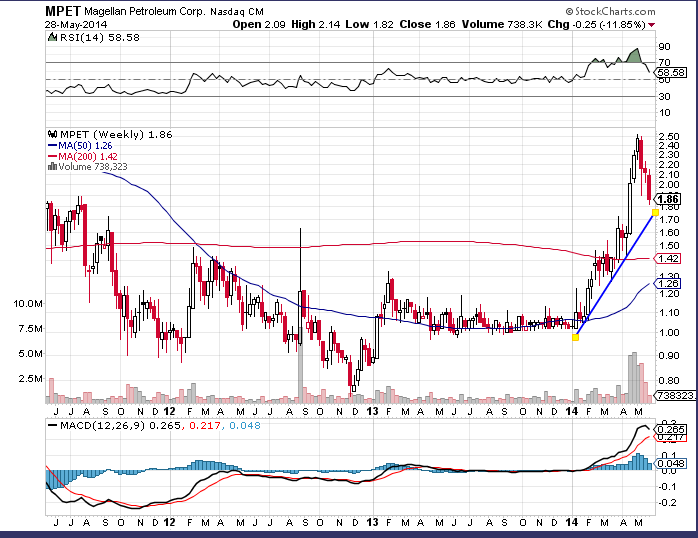Click the MACD(12,26,9) legend label
The image size is (698, 538).
pos(102,425)
